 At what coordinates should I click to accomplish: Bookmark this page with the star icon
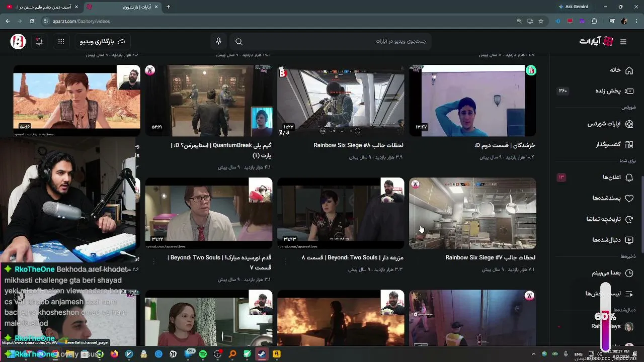[541, 21]
